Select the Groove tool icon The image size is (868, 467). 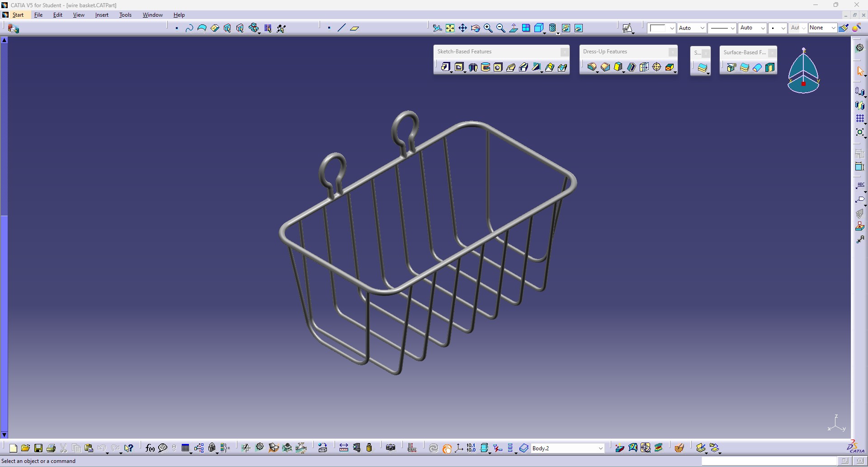click(x=486, y=67)
